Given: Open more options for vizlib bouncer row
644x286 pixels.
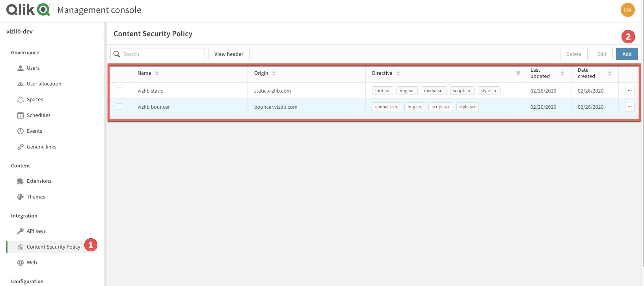Looking at the screenshot, I should 630,107.
